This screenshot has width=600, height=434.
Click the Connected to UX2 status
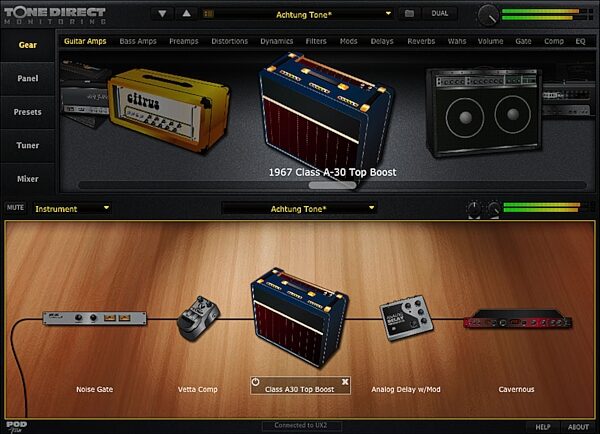tap(301, 425)
